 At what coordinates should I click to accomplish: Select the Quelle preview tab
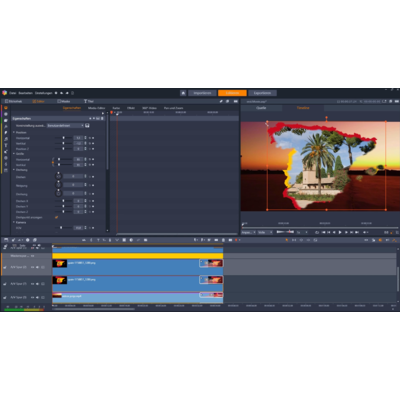tap(261, 108)
